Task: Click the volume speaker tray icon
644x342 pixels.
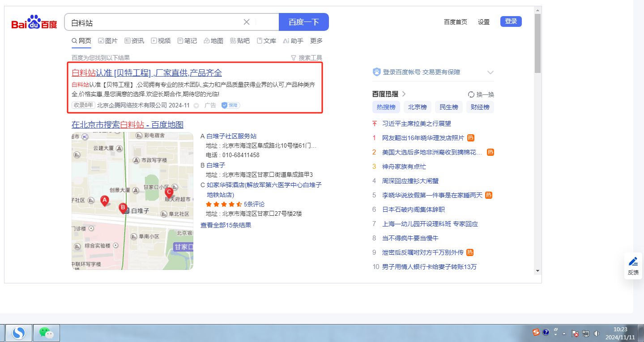Action: pos(597,333)
